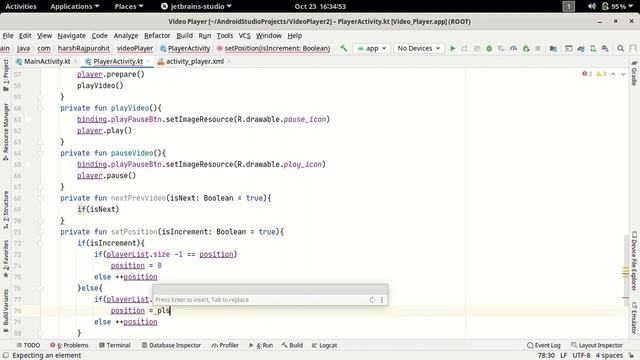Open the Terminal tool window
The height and width of the screenshot is (360, 640).
click(x=115, y=345)
